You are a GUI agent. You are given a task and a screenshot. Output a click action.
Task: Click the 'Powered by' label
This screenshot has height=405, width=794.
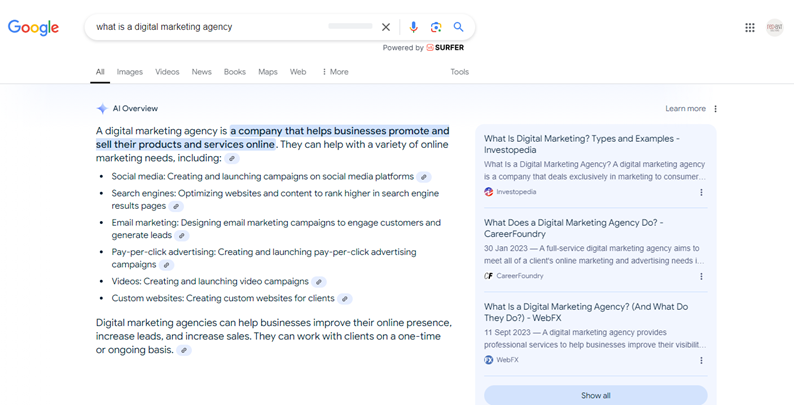pyautogui.click(x=403, y=48)
